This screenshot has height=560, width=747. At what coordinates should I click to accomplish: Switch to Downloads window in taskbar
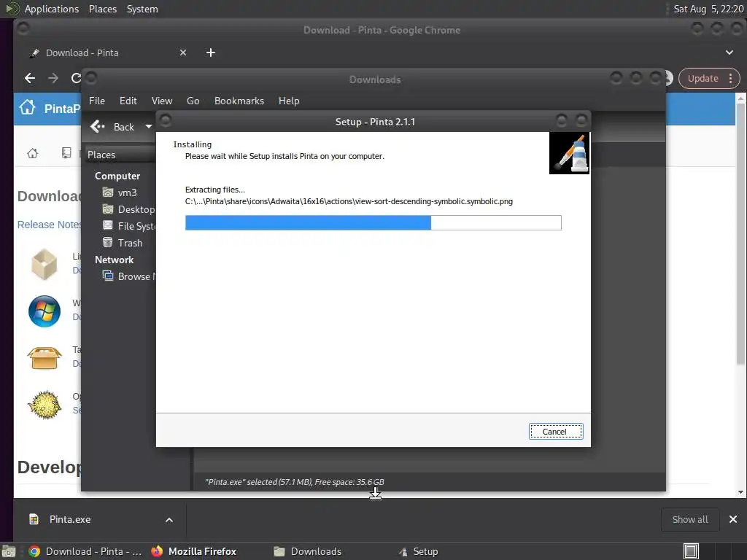[309, 551]
